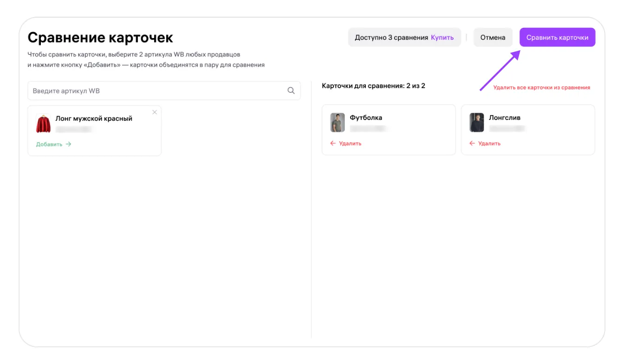Follow the purple Купить link

point(442,38)
